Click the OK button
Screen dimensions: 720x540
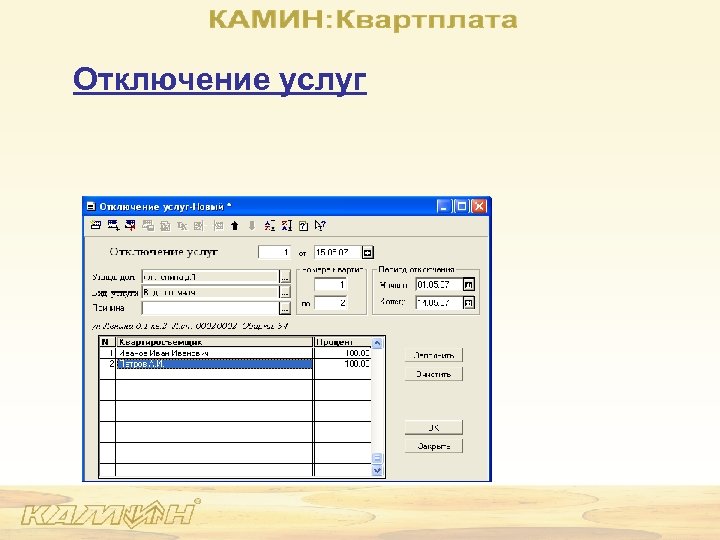[x=433, y=428]
